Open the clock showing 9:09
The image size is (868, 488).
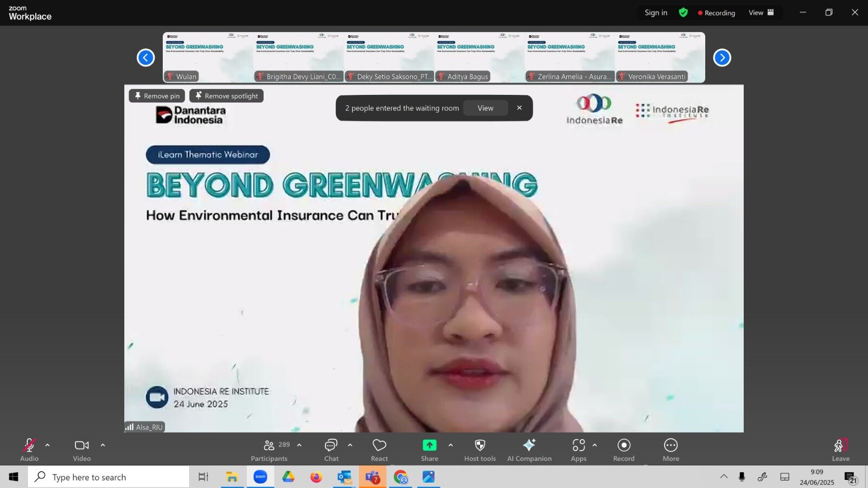coord(816,477)
